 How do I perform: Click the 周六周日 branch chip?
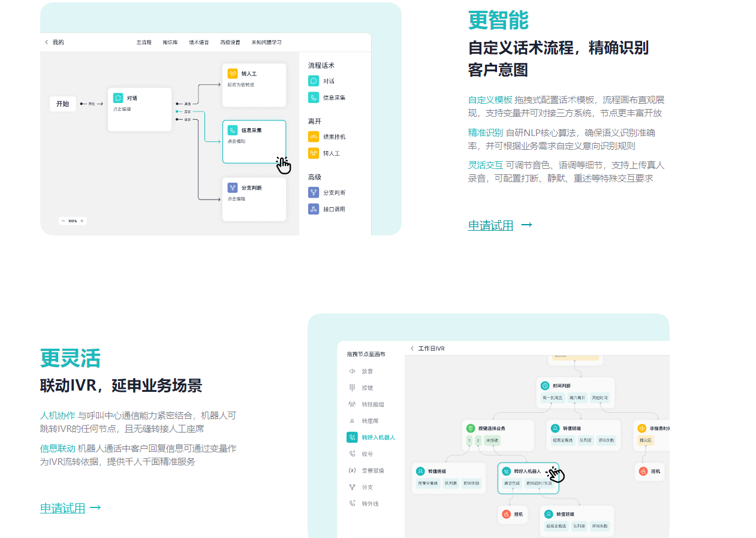(x=577, y=398)
